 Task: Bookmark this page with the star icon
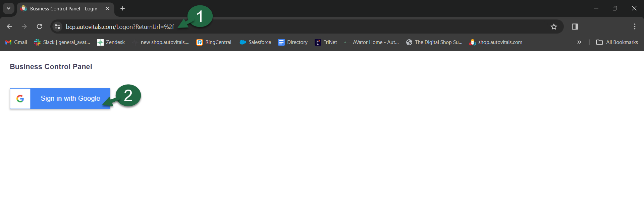click(553, 27)
